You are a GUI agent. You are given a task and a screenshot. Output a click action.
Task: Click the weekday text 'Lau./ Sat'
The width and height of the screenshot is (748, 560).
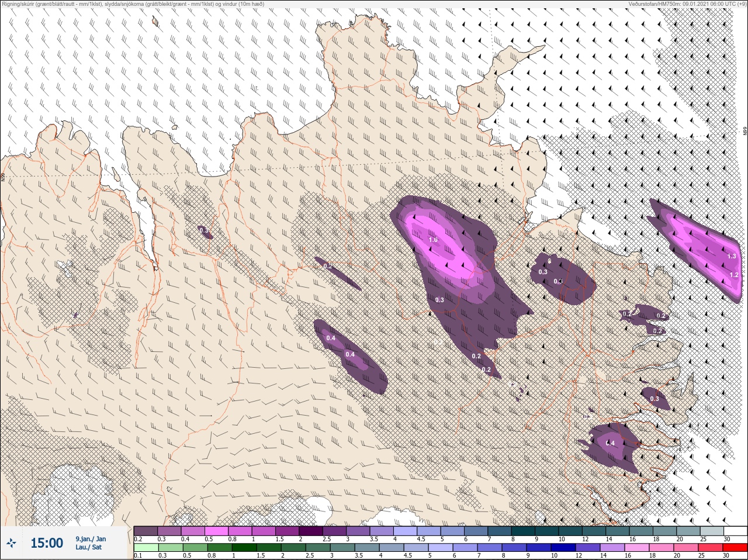88,548
